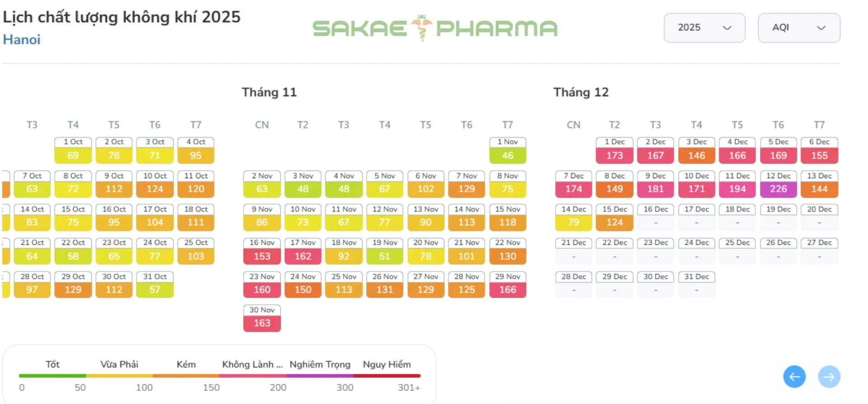868x404 pixels.
Task: Click the next months arrow button
Action: pos(829,376)
